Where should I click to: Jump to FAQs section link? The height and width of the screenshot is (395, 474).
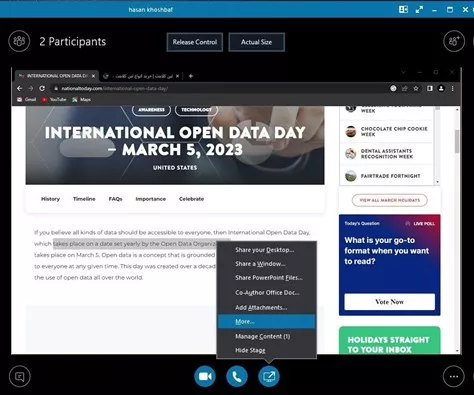115,199
